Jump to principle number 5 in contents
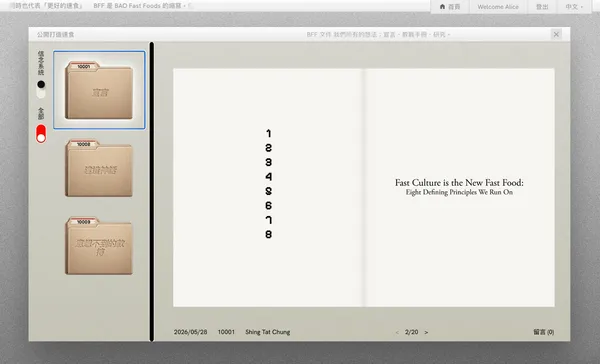 point(269,191)
